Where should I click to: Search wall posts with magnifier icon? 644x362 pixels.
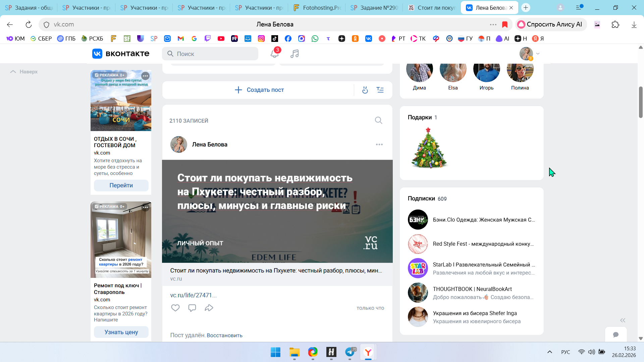[378, 120]
